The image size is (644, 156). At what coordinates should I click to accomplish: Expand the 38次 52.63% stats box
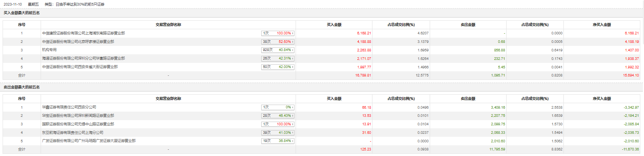pyautogui.click(x=278, y=42)
